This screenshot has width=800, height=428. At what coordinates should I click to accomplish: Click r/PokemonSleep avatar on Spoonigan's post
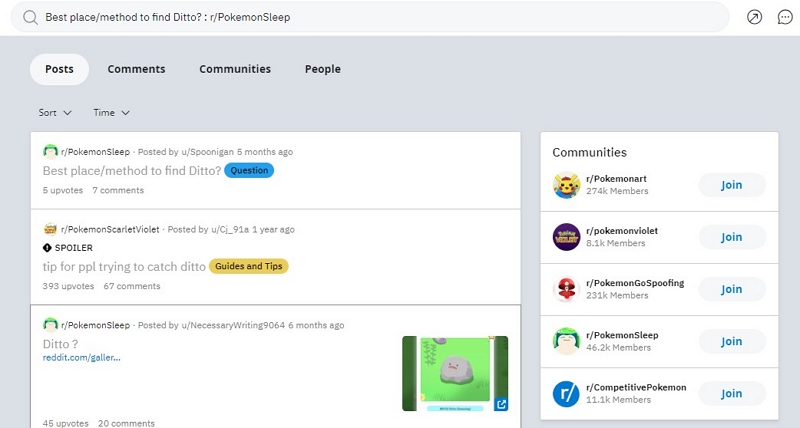pyautogui.click(x=51, y=152)
